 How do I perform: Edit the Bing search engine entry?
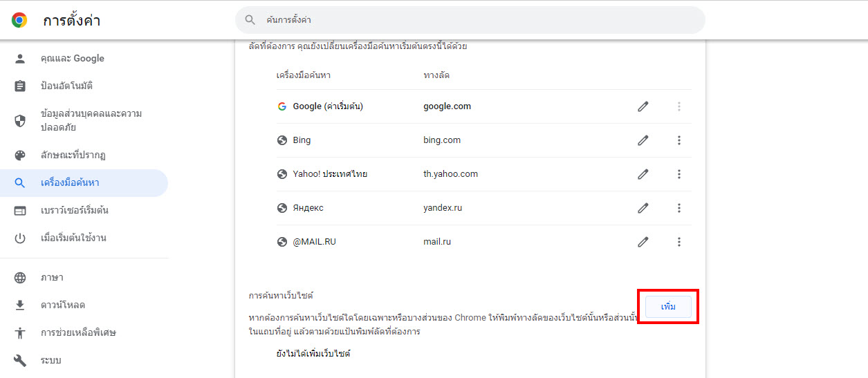click(643, 140)
